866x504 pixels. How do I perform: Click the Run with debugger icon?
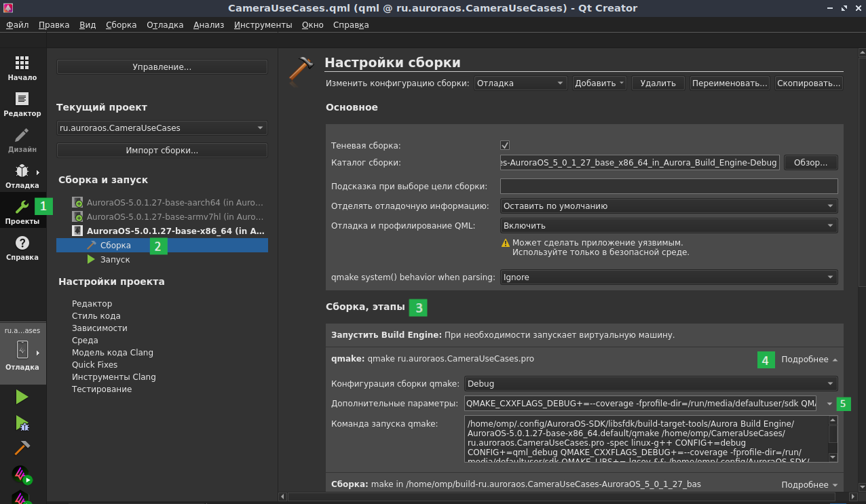coord(22,423)
